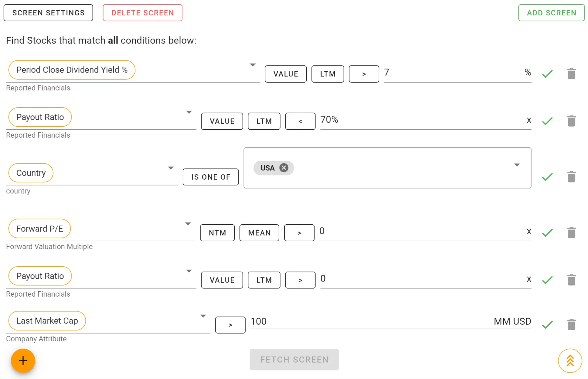Expand the Period Close Dividend Yield metric dropdown
588x379 pixels.
pyautogui.click(x=252, y=65)
